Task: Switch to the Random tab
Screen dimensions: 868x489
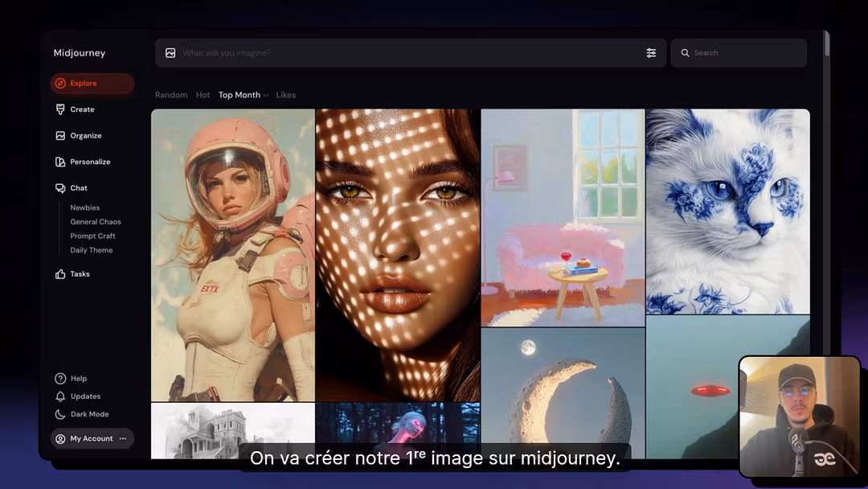Action: point(171,95)
